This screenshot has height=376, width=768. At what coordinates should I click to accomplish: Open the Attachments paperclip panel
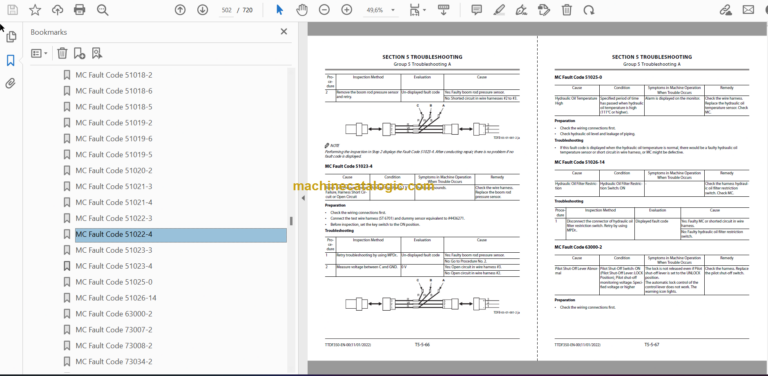point(11,84)
